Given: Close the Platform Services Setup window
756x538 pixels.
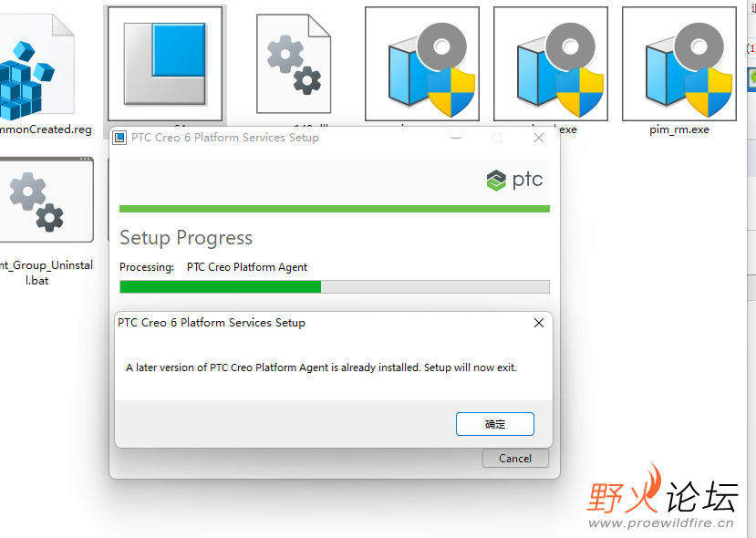Looking at the screenshot, I should pyautogui.click(x=538, y=138).
